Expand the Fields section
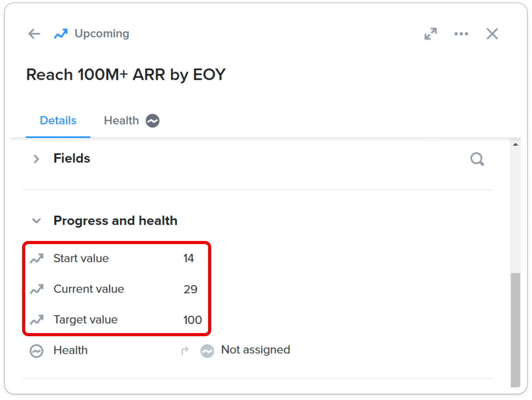This screenshot has height=400, width=532. tap(36, 159)
